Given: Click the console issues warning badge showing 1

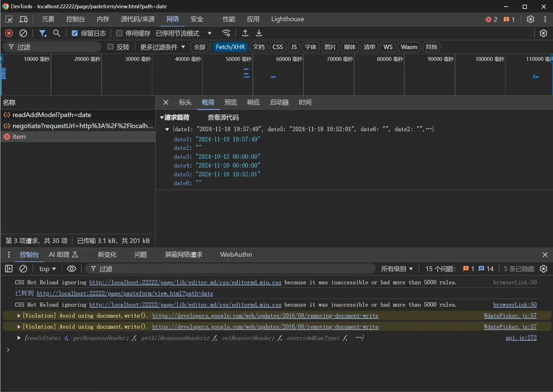Looking at the screenshot, I should pos(469,269).
